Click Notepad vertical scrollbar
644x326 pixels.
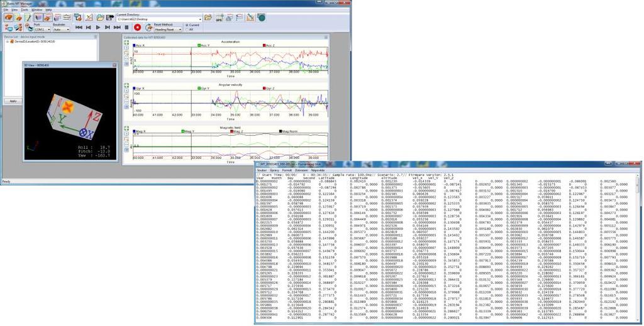[x=638, y=247]
